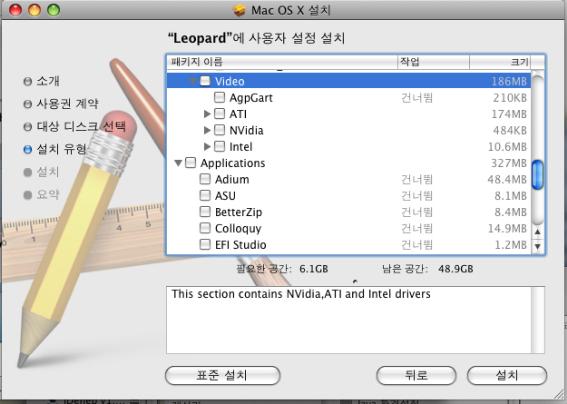The width and height of the screenshot is (567, 404).
Task: Click the scroll down arrow in package list
Action: click(538, 247)
